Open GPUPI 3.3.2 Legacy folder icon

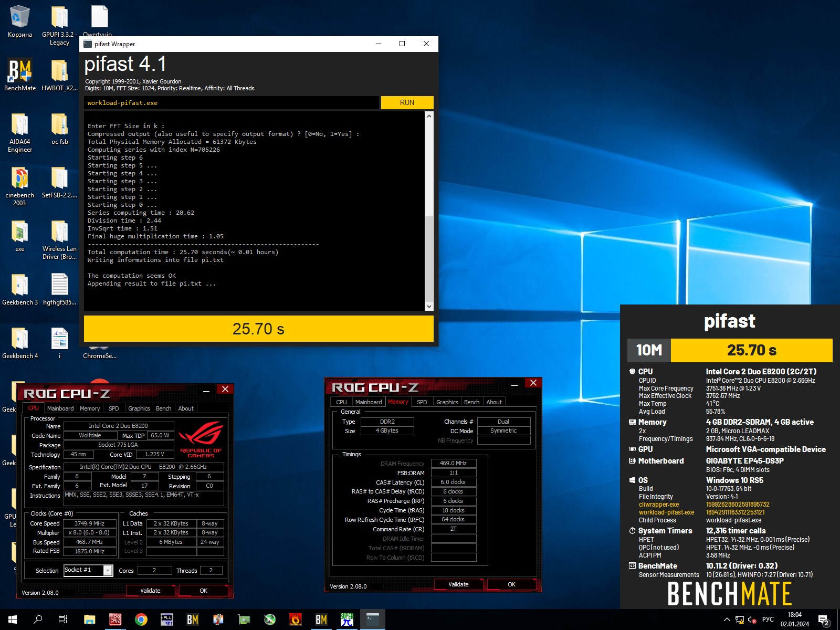(59, 25)
